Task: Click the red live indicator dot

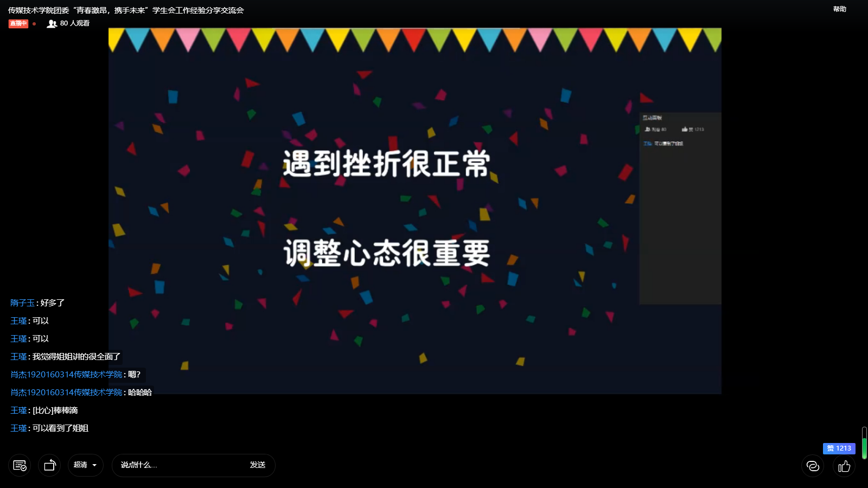Action: click(34, 24)
